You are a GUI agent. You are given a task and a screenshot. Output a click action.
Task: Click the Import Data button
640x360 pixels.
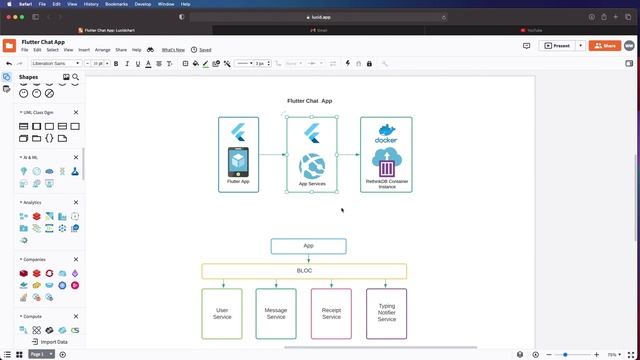click(x=50, y=342)
